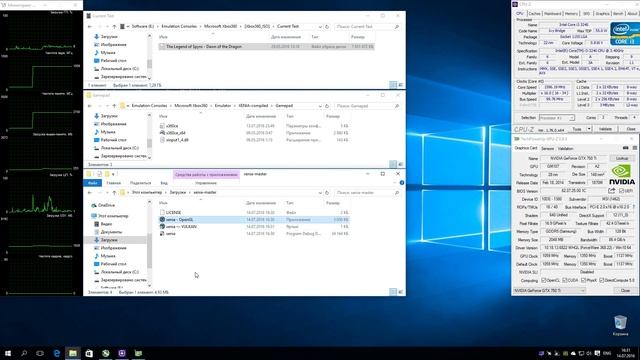The image size is (640, 360).
Task: Expand address bar history in Current Test window
Action: point(320,27)
